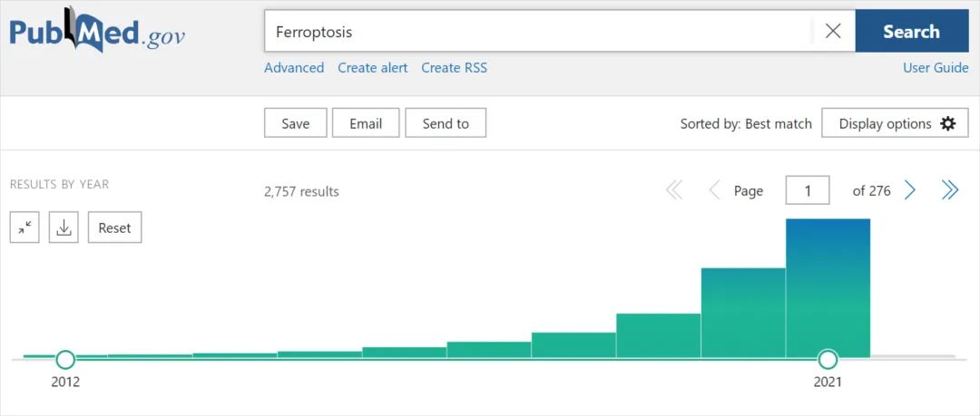Viewport: 980px width, 416px height.
Task: Open the User Guide link
Action: [x=936, y=67]
